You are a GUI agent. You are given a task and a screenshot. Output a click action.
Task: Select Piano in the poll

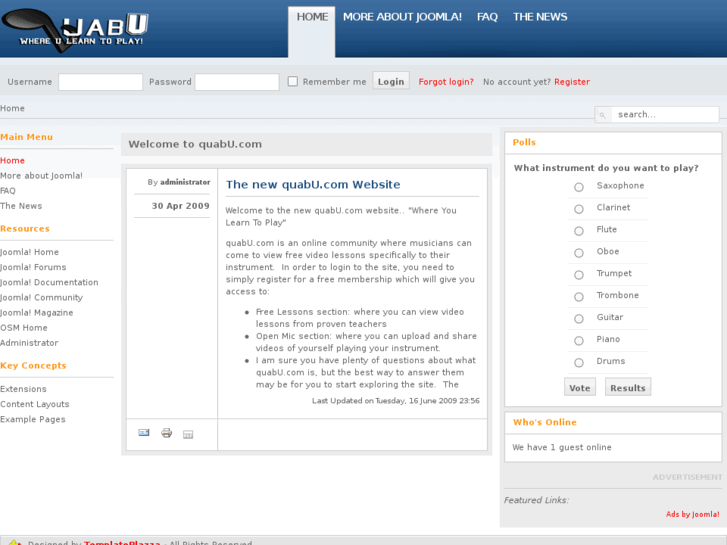click(x=579, y=341)
